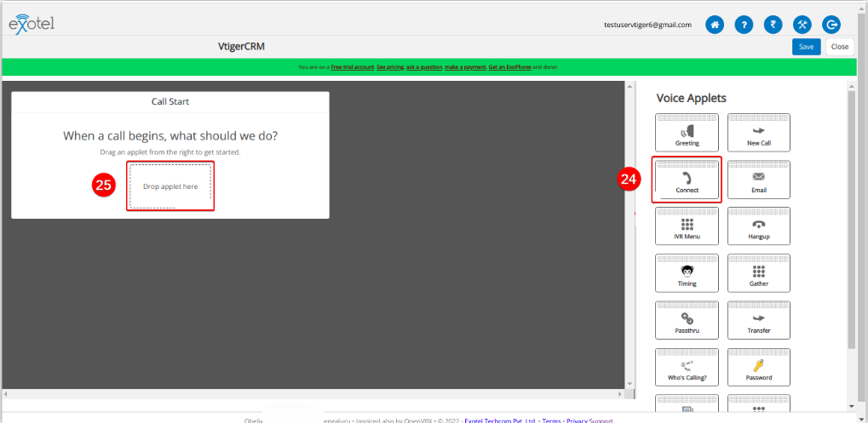Viewport: 868px width, 423px height.
Task: Select the Timing applet
Action: [x=687, y=273]
